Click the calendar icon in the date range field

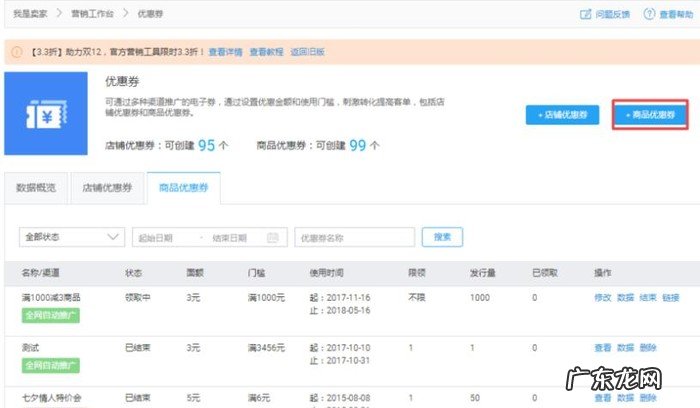273,237
